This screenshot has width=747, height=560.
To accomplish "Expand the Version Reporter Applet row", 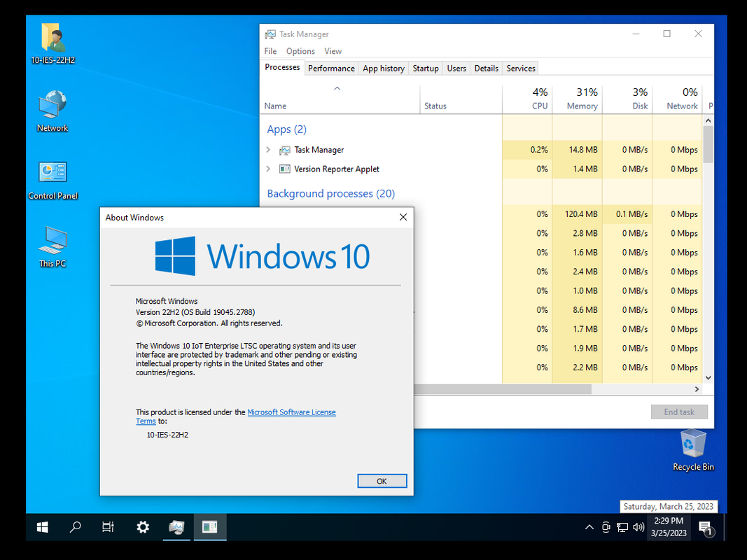I will click(x=268, y=169).
